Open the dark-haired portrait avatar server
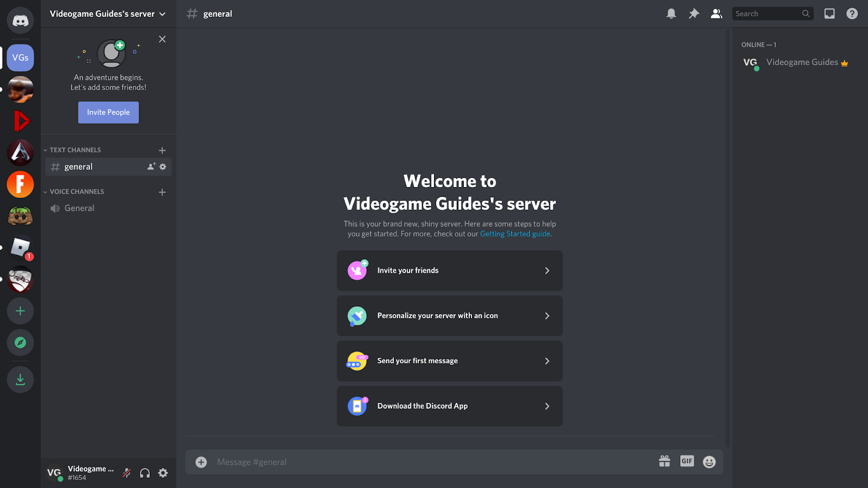The image size is (868, 488). pos(20,89)
